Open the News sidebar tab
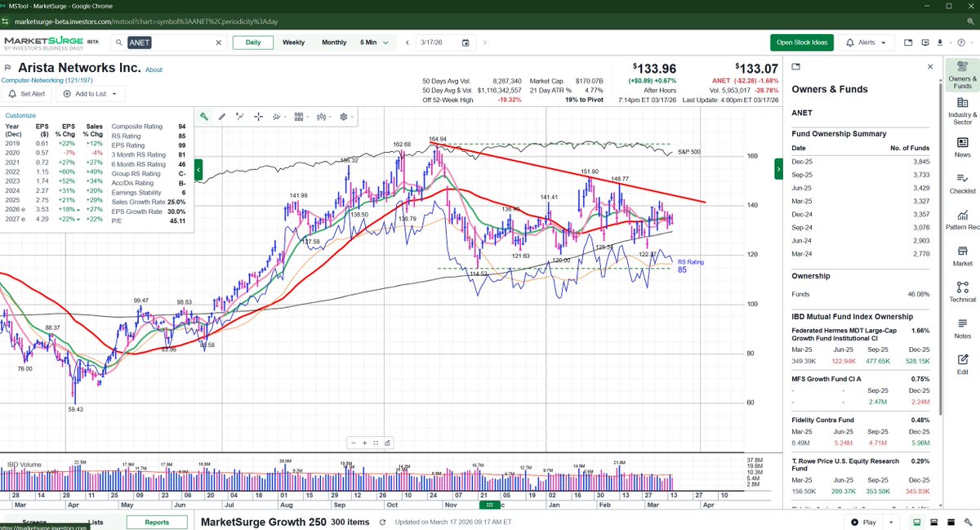Image resolution: width=980 pixels, height=530 pixels. (962, 147)
